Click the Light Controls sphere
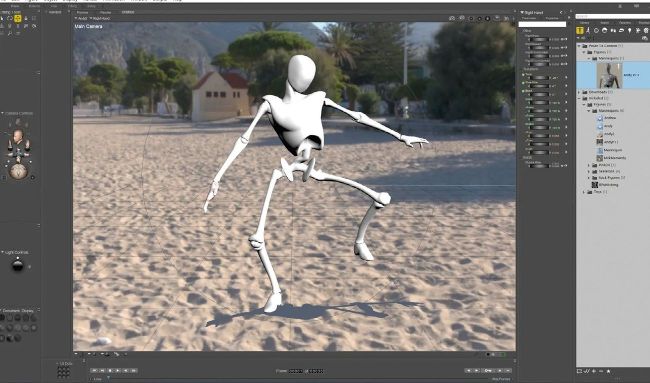Screen dimensions: 650x383 point(17,264)
